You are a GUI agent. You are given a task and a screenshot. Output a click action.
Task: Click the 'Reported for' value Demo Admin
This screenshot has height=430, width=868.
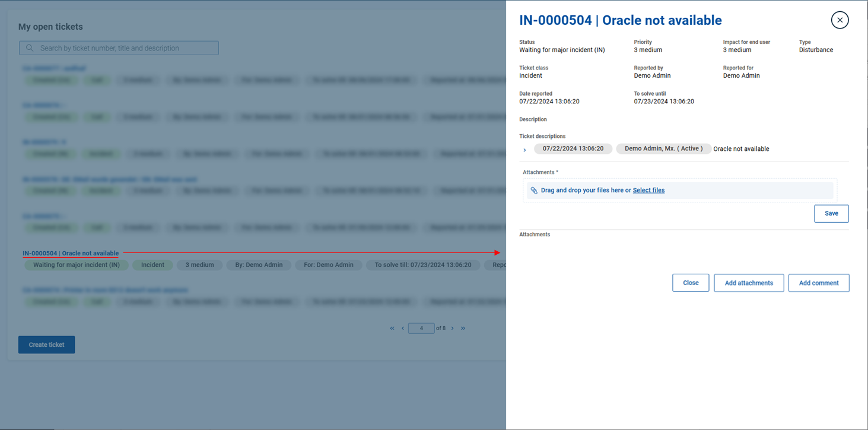click(741, 75)
